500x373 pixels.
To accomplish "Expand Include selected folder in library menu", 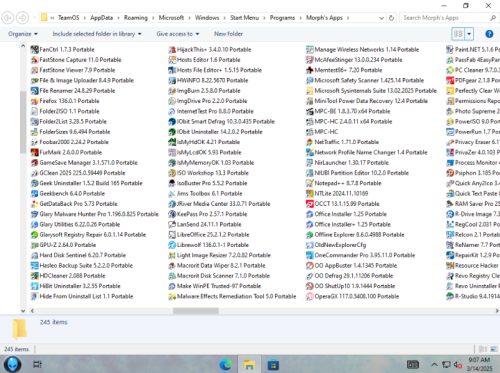I will [97, 34].
